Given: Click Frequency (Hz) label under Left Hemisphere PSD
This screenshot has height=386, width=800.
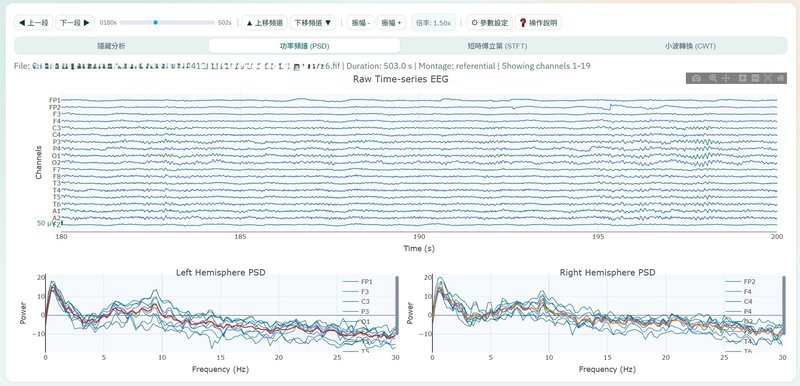Looking at the screenshot, I should [220, 369].
